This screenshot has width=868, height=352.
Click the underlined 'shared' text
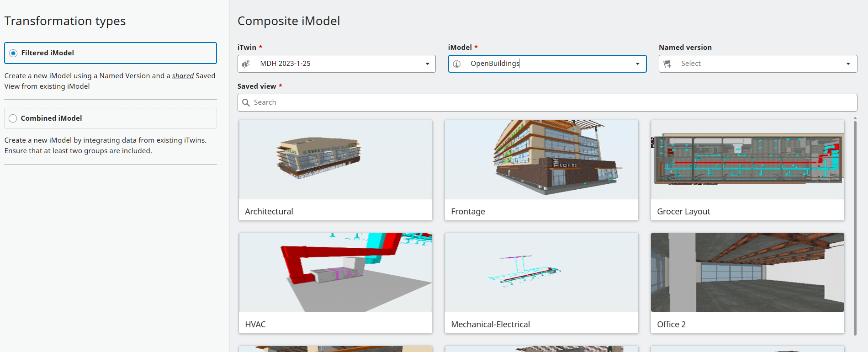[183, 76]
